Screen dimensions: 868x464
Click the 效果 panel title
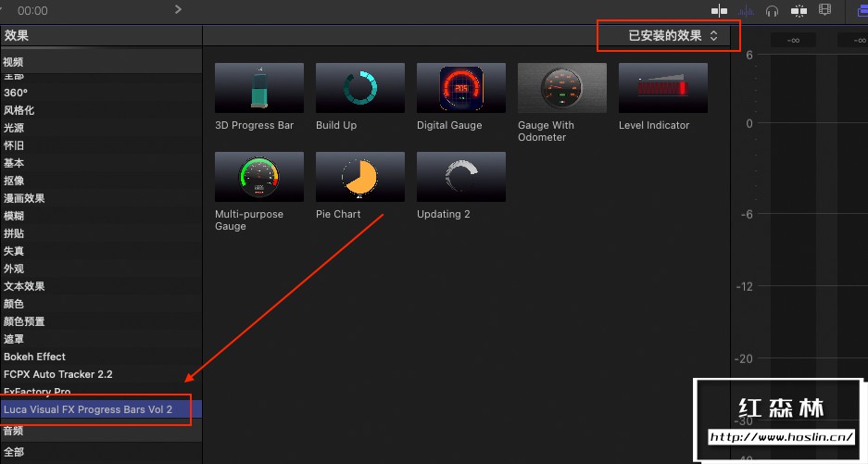point(17,35)
